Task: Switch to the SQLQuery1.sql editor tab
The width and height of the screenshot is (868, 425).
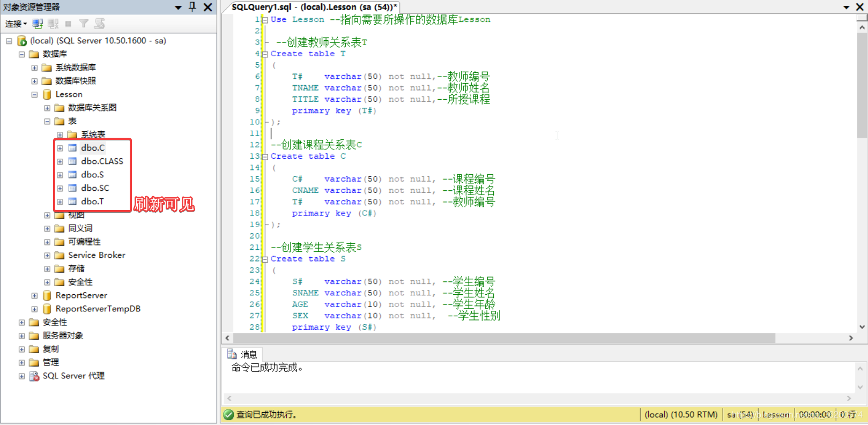Action: coord(314,7)
